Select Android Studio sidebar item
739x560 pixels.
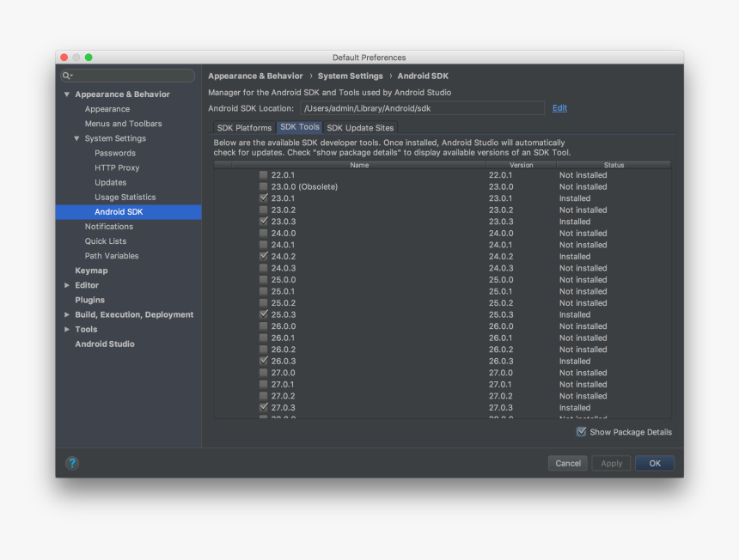(105, 344)
